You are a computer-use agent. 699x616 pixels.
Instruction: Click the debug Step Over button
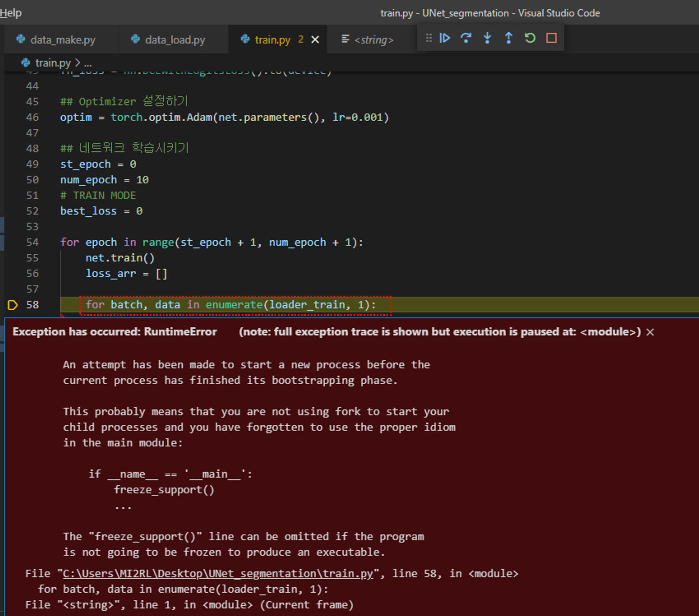click(466, 38)
